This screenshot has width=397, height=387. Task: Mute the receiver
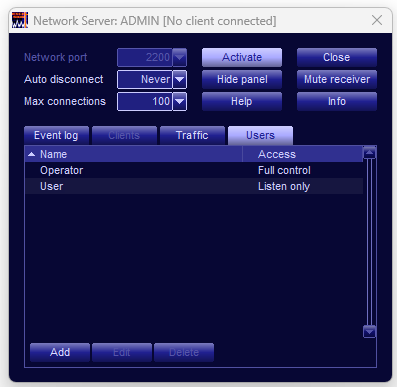tap(337, 79)
